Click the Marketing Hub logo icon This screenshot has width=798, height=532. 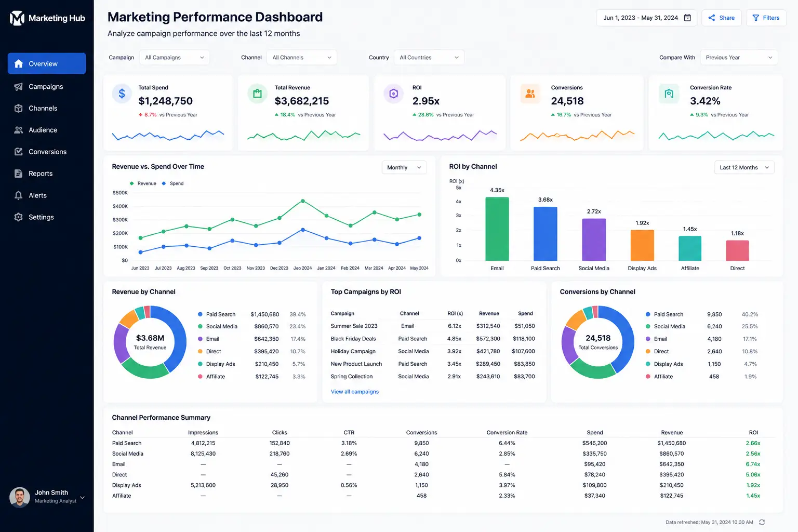tap(17, 18)
